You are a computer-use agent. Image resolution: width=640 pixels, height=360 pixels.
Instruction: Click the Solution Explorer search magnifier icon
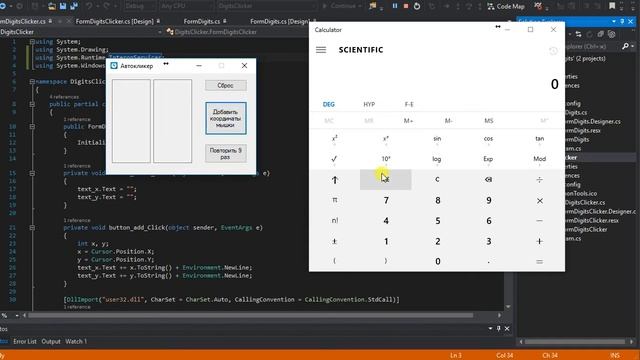pos(625,47)
